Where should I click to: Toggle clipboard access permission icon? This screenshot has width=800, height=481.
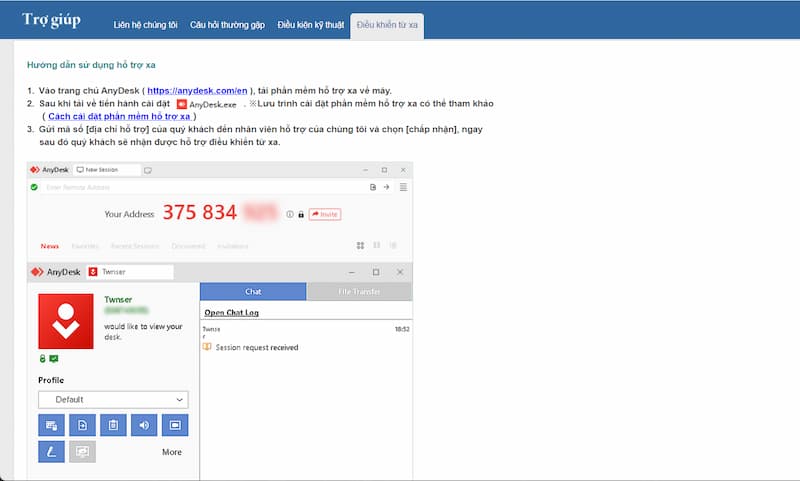113,425
